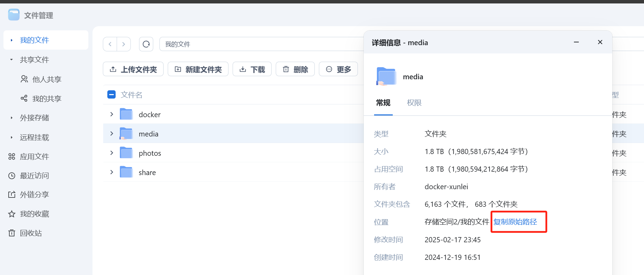
Task: Click the 文件夹 type value in details
Action: pos(436,134)
